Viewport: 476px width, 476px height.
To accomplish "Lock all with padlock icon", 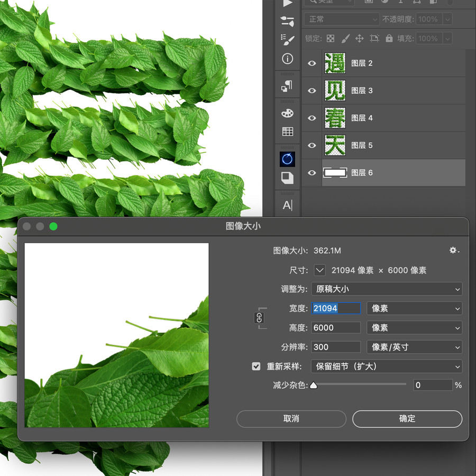I will click(x=389, y=38).
